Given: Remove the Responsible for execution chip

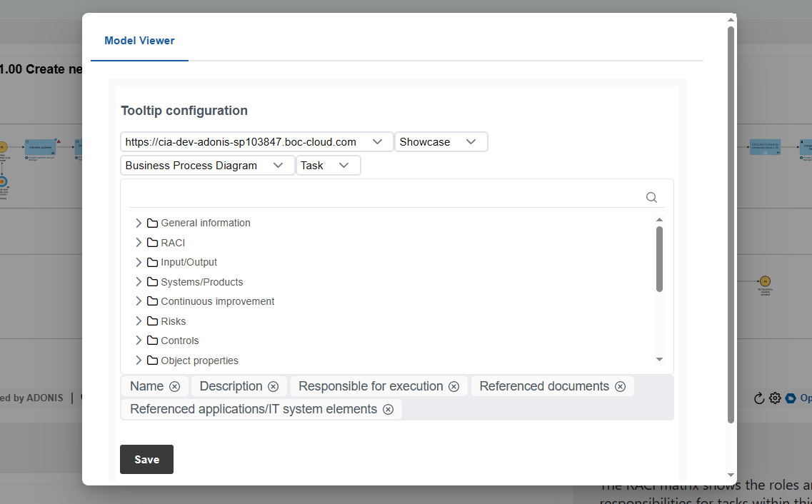Looking at the screenshot, I should (453, 385).
